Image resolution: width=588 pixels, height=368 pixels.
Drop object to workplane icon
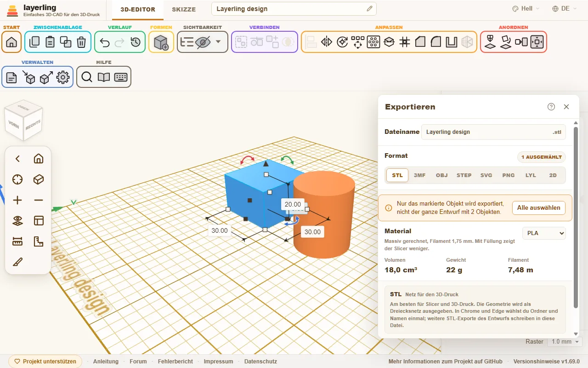[x=490, y=42]
